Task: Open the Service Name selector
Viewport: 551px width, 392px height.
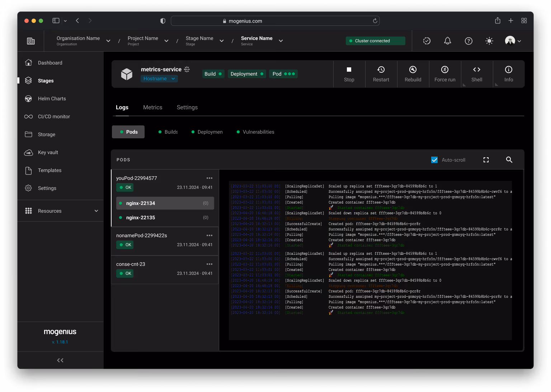Action: click(261, 40)
